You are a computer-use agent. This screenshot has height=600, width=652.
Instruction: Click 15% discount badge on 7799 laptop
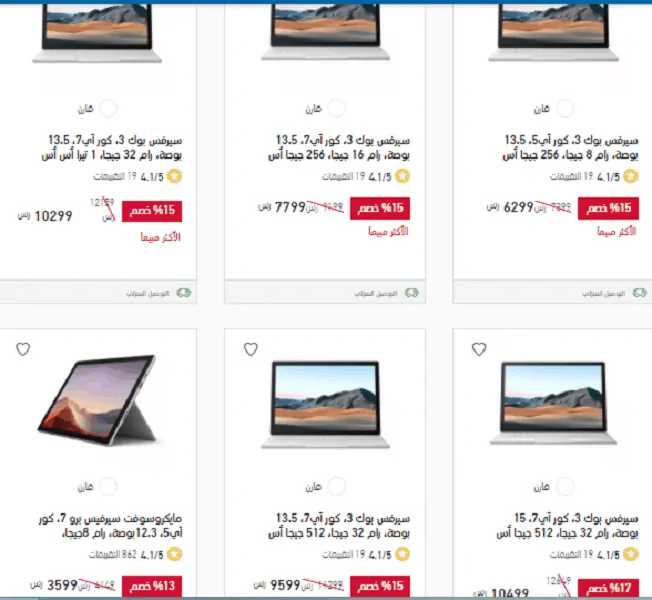(380, 208)
